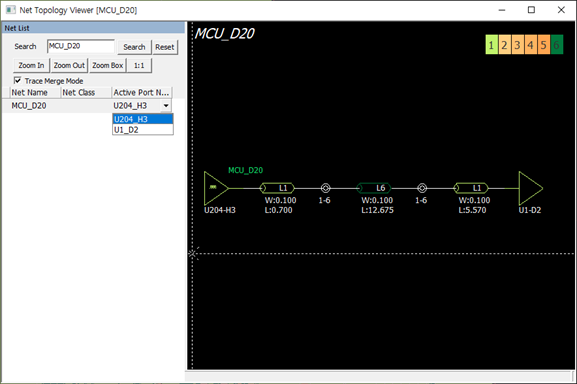The height and width of the screenshot is (384, 577).
Task: Click the Reset button
Action: click(165, 47)
